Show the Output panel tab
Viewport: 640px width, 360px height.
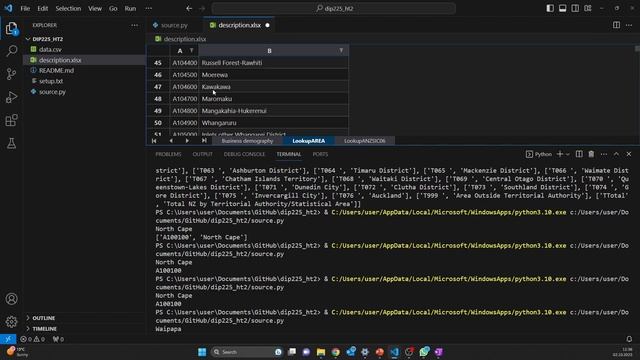pos(202,154)
